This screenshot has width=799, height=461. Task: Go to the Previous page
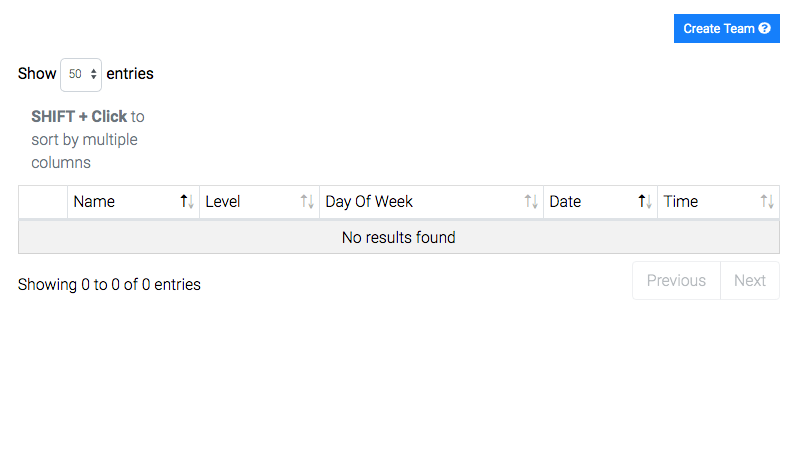676,281
